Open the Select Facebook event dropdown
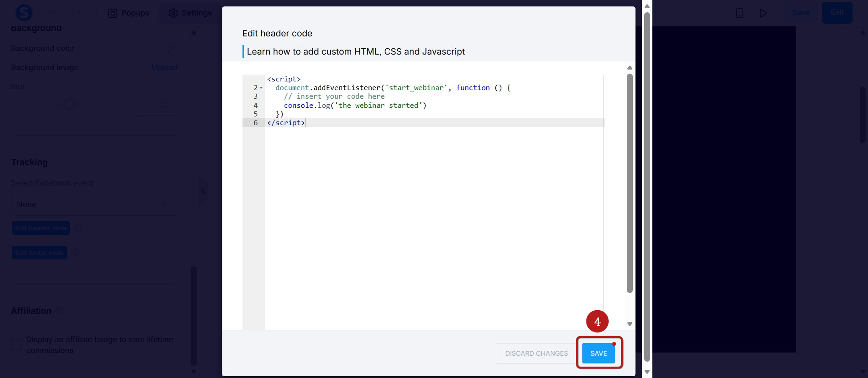Screen dimensions: 868x378 (94, 204)
